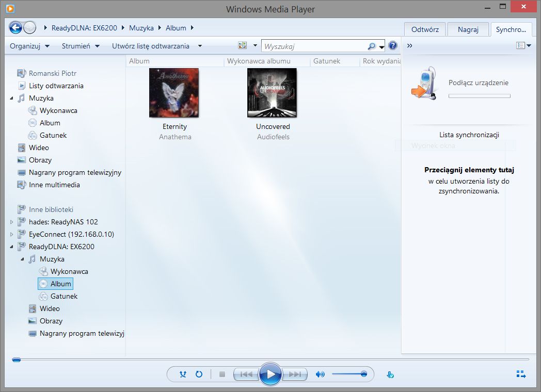Collapse Muzyka under ReadyDLNA: EX6200

22,259
